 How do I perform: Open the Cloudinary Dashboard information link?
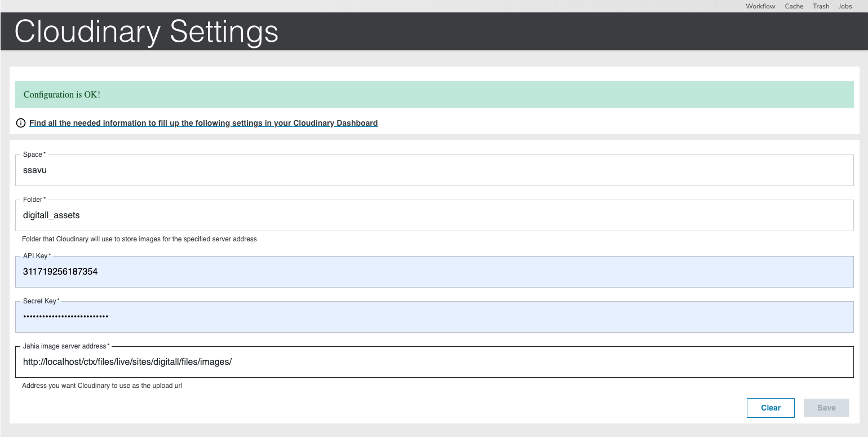[203, 123]
